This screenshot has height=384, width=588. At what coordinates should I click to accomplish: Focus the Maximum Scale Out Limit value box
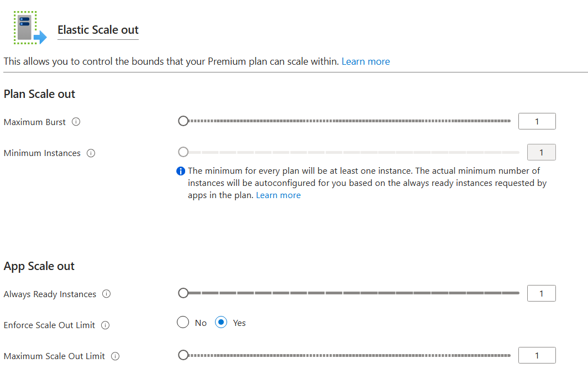pyautogui.click(x=537, y=355)
